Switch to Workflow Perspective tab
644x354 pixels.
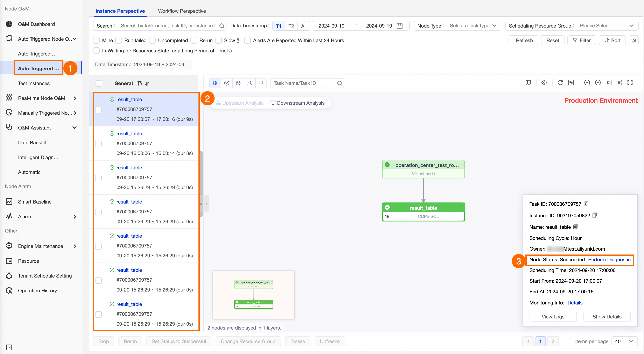(182, 11)
